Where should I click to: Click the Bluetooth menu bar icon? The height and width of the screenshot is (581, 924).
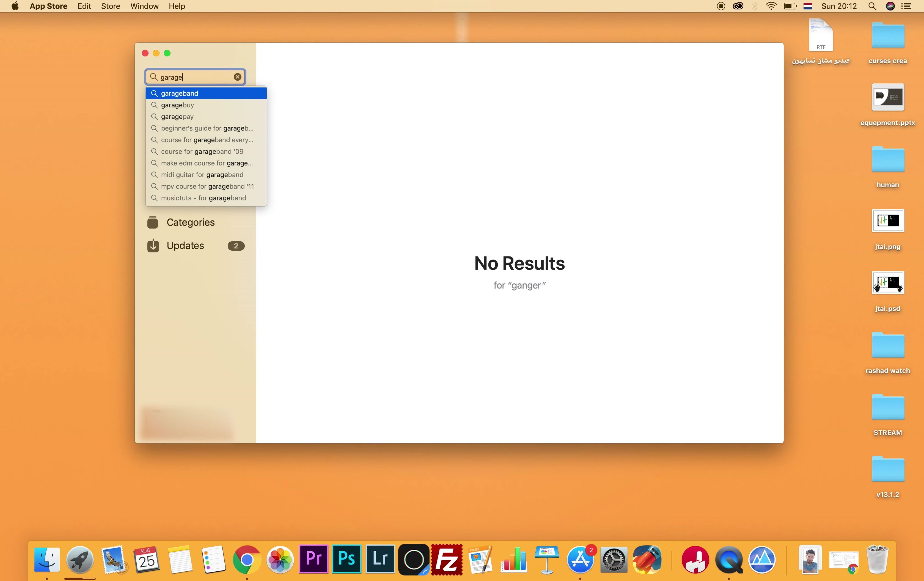[755, 6]
